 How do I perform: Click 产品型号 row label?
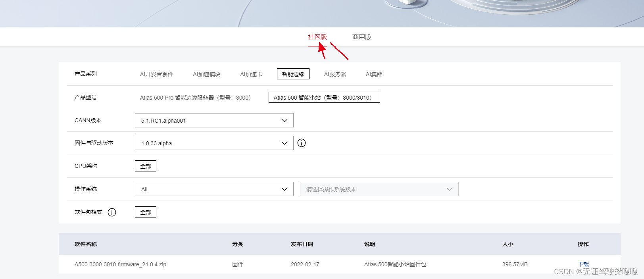tap(86, 97)
